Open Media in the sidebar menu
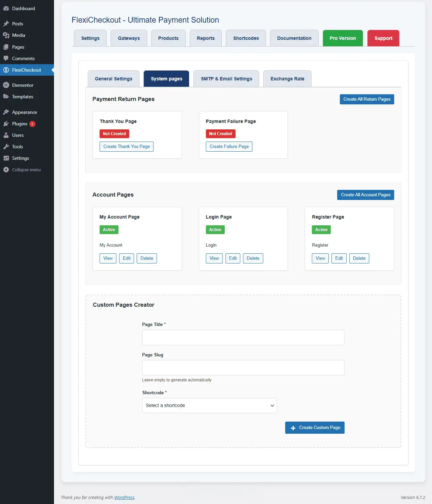This screenshot has height=504, width=432. pyautogui.click(x=27, y=35)
